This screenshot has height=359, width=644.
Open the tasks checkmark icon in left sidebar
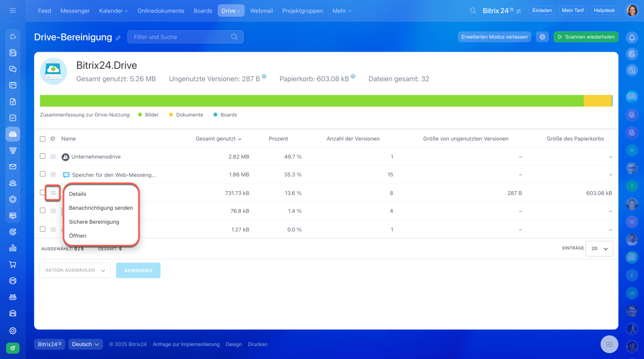(13, 118)
